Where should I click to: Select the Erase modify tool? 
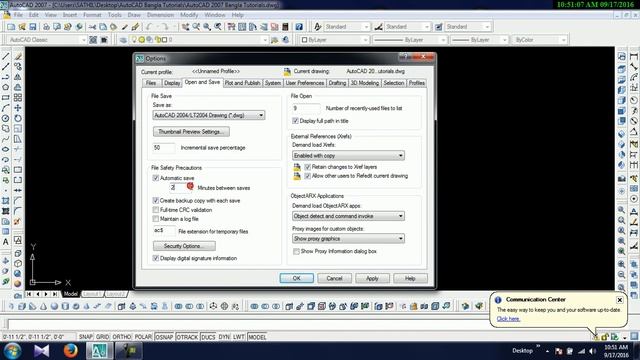pyautogui.click(x=18, y=56)
